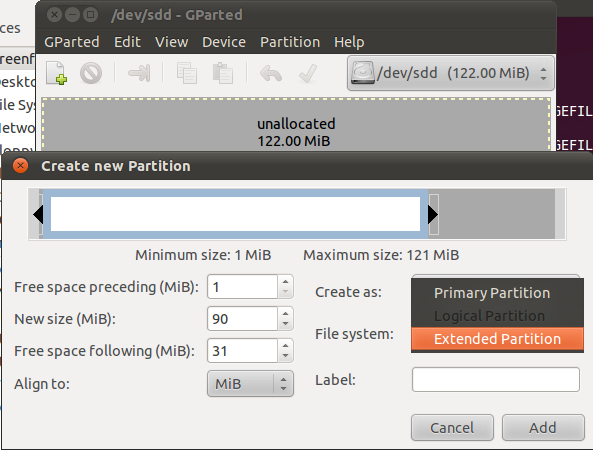Click the Undo last operation icon
Image resolution: width=593 pixels, height=450 pixels.
coord(271,73)
